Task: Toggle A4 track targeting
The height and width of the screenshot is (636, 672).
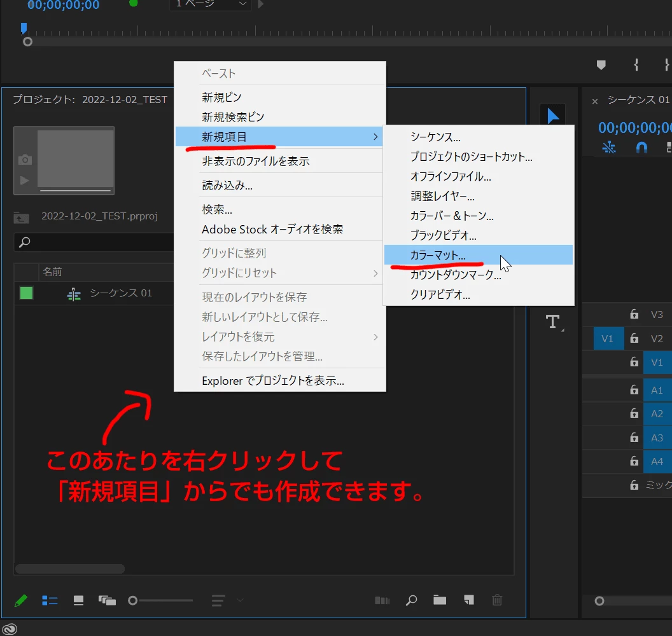Action: pyautogui.click(x=657, y=461)
